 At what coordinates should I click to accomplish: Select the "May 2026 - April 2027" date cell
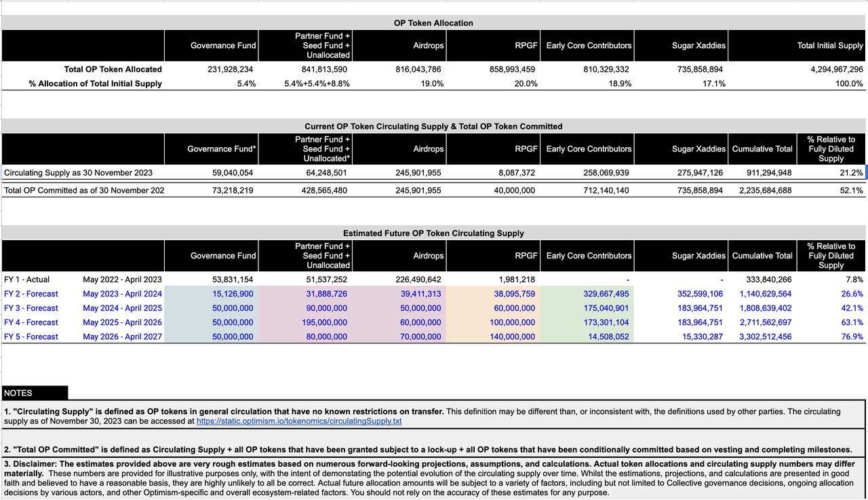(x=122, y=336)
